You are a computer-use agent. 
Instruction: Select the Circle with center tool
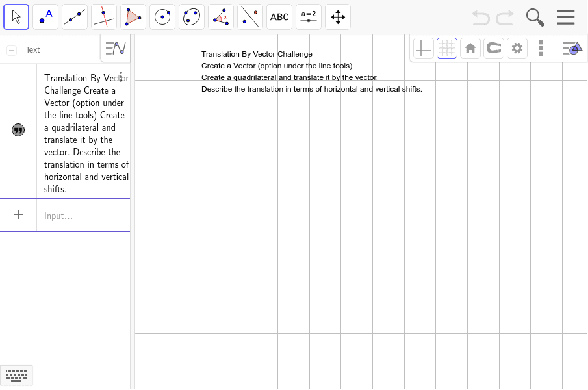[x=162, y=17]
